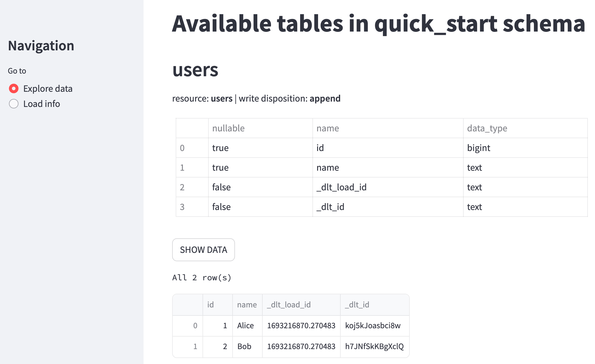Click the users table heading
This screenshot has height=364, width=595.
click(x=195, y=70)
